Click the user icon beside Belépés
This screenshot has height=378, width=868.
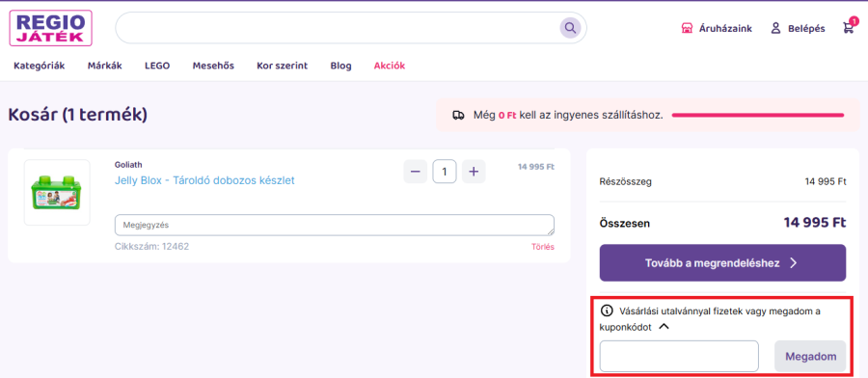(775, 28)
